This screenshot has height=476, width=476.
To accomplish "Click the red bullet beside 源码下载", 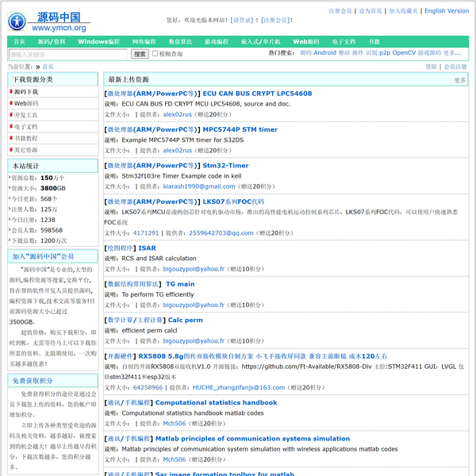I will tap(11, 92).
